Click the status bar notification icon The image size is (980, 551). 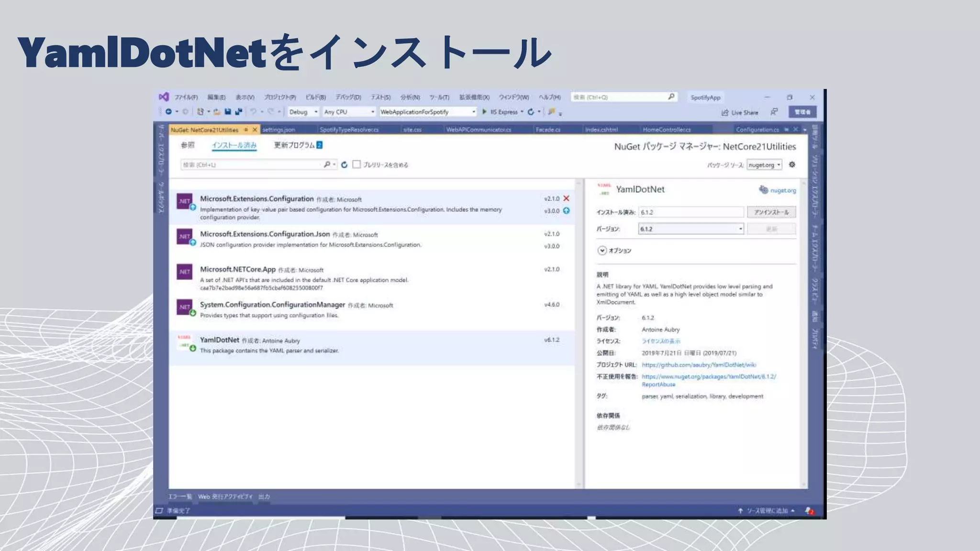point(809,511)
